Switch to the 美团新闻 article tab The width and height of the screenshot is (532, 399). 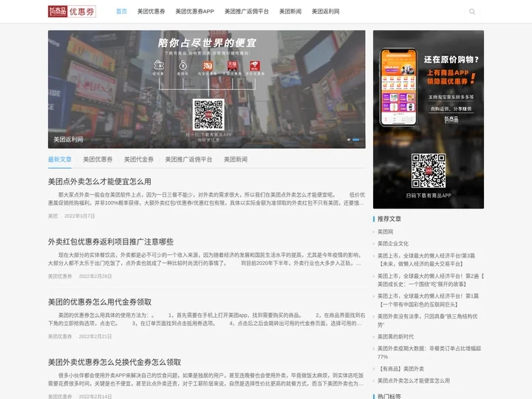click(236, 160)
